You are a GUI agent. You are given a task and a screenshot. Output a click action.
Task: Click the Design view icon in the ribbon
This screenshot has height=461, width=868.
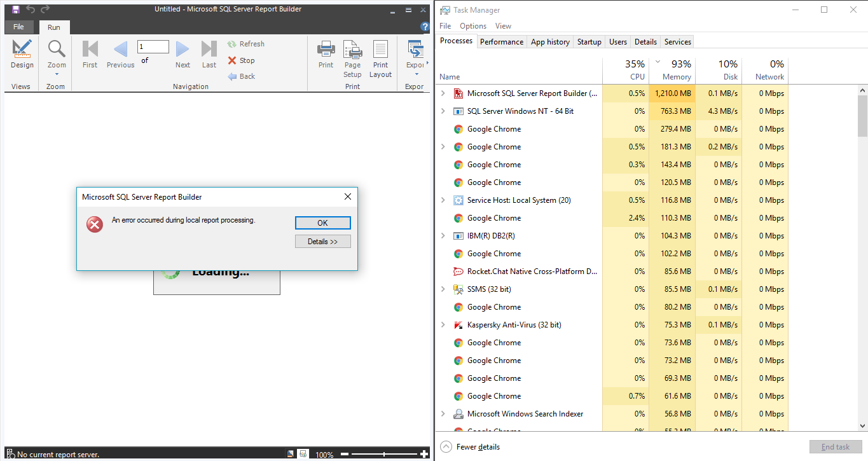click(22, 49)
